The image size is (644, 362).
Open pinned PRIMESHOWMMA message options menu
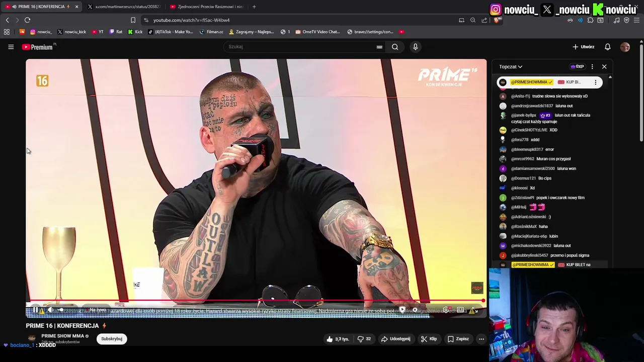(596, 82)
